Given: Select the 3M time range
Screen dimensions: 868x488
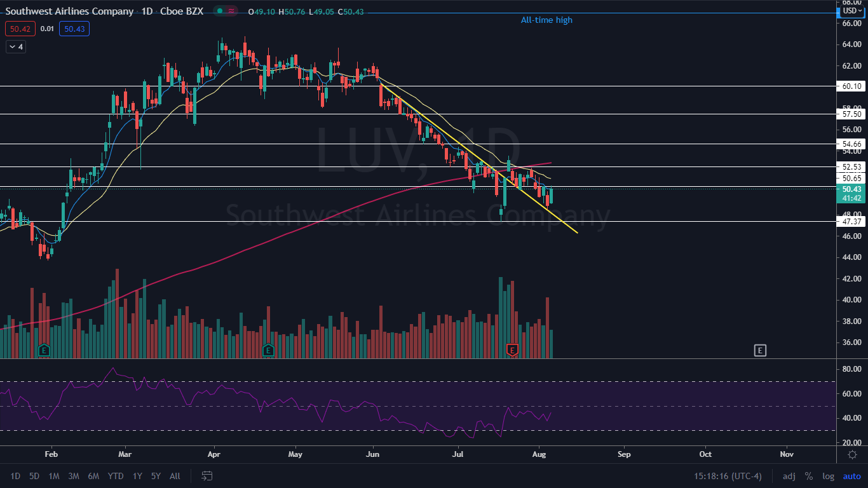Looking at the screenshot, I should pyautogui.click(x=74, y=476).
